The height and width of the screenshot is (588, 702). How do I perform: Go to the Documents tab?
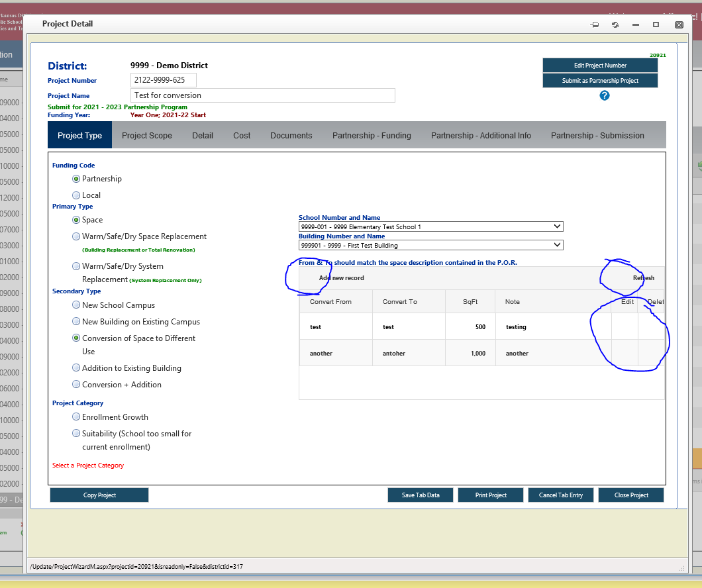coord(291,135)
